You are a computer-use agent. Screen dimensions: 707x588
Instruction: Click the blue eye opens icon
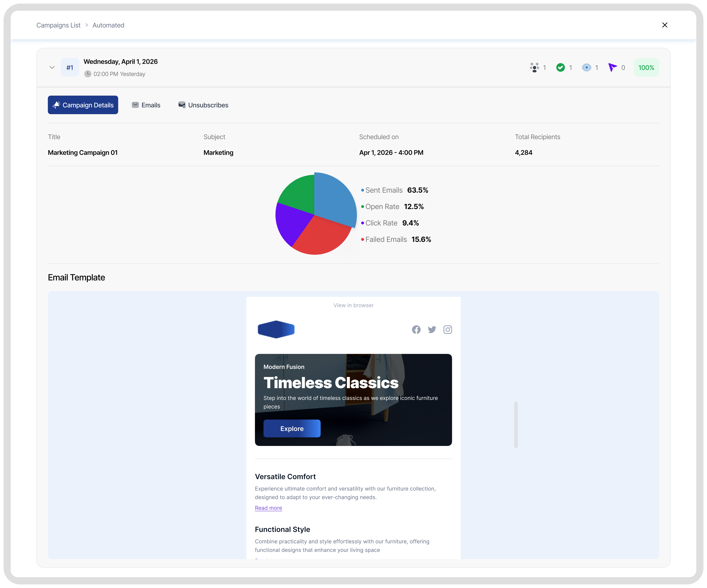coord(587,68)
